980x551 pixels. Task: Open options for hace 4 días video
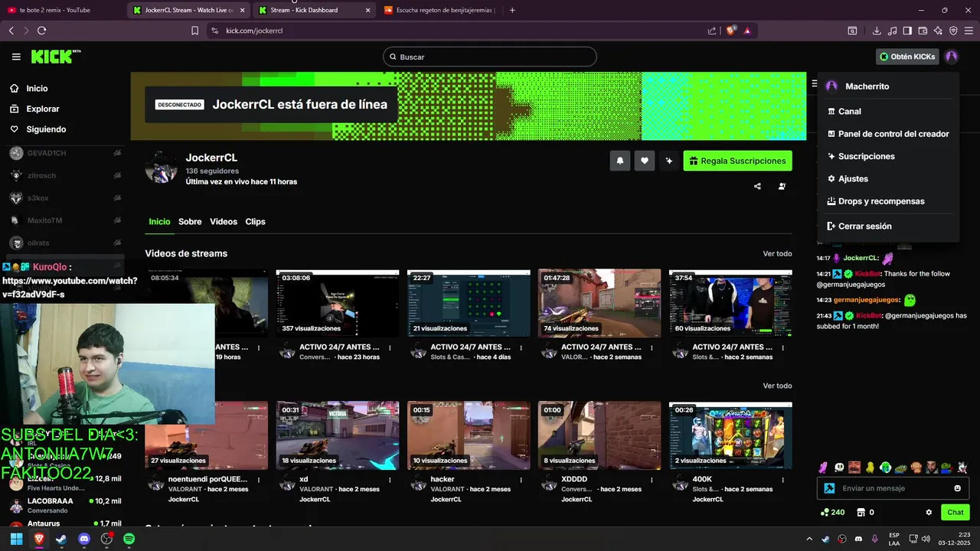(521, 347)
